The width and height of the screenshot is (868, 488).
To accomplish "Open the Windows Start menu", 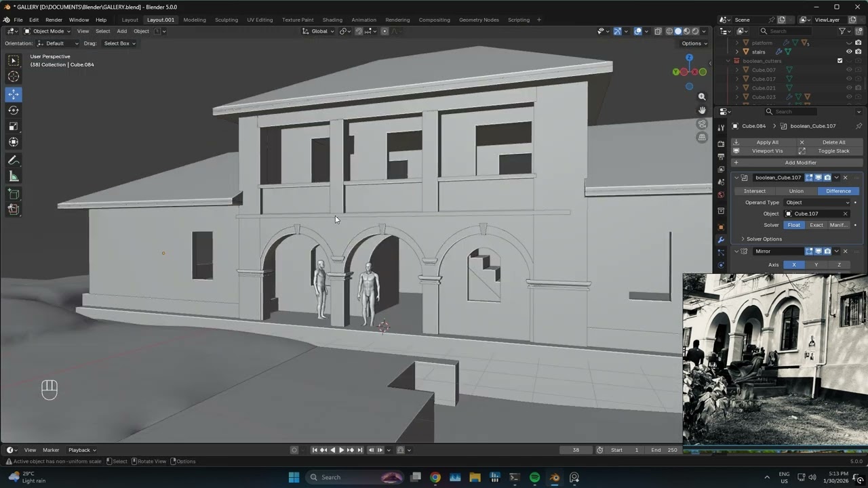I will (294, 477).
